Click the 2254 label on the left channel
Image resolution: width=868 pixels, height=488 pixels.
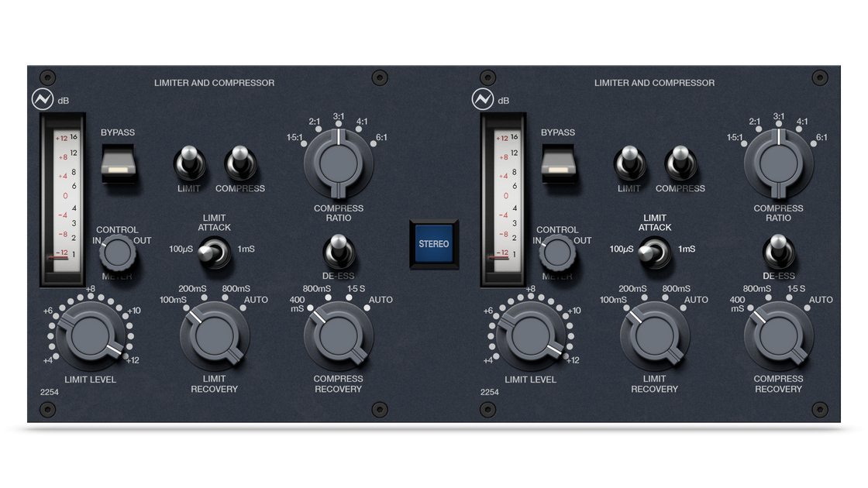(x=50, y=392)
